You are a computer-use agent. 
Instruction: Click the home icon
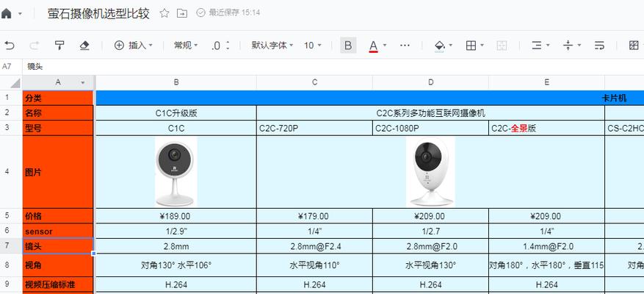[x=6, y=13]
